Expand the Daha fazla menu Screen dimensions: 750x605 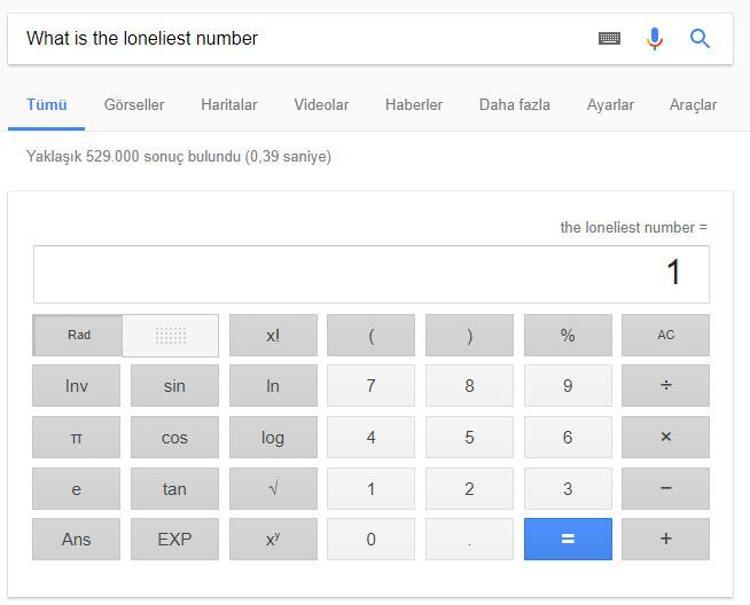pyautogui.click(x=514, y=105)
